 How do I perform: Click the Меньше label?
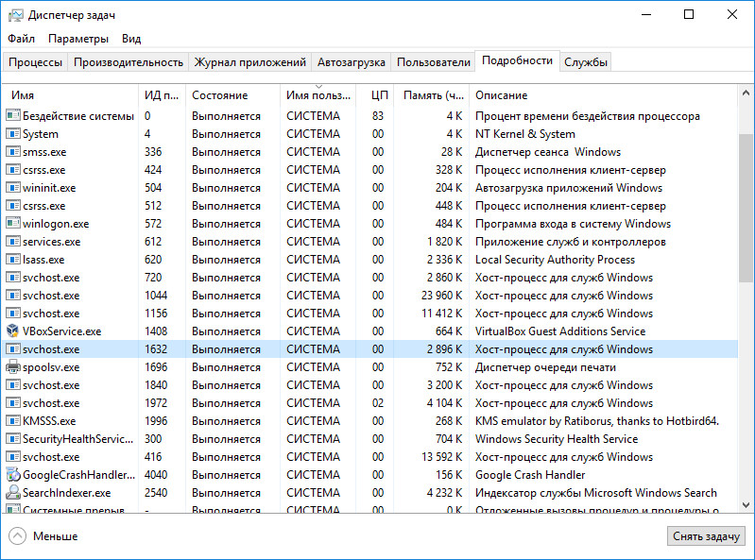coord(56,536)
